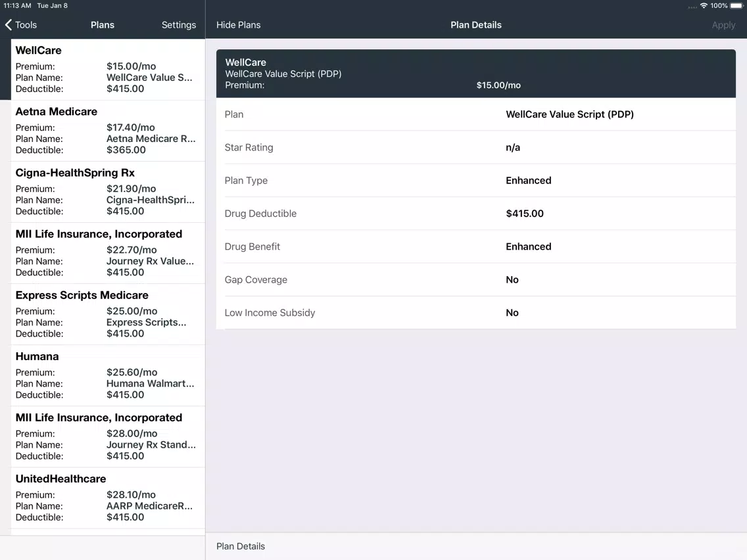Tap the back chevron next to Tools
Image resolution: width=747 pixels, height=560 pixels.
tap(8, 25)
